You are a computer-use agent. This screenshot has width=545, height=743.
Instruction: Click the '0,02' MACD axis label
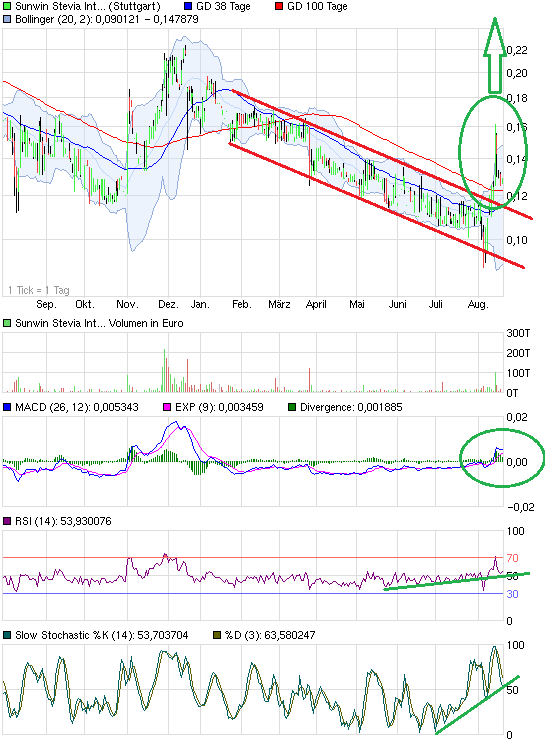[x=517, y=417]
